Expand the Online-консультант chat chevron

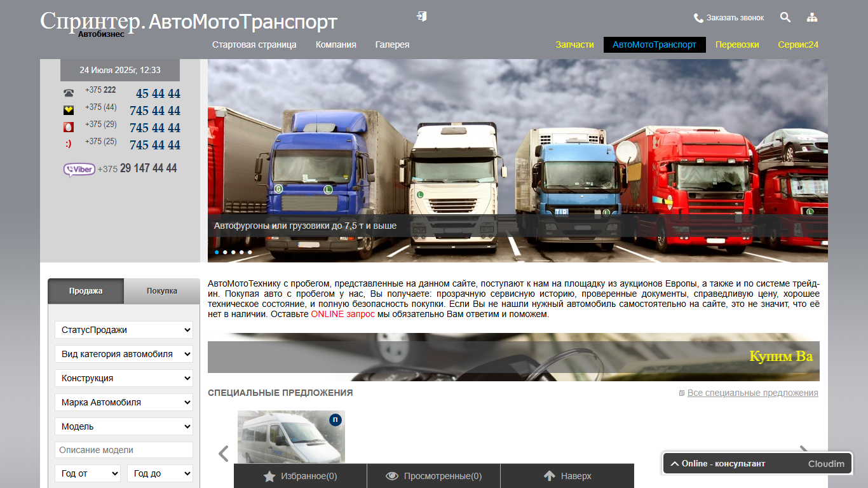[674, 464]
